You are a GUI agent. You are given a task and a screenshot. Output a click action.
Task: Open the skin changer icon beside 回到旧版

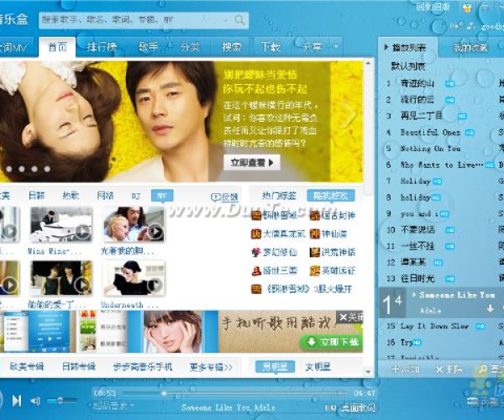[467, 7]
